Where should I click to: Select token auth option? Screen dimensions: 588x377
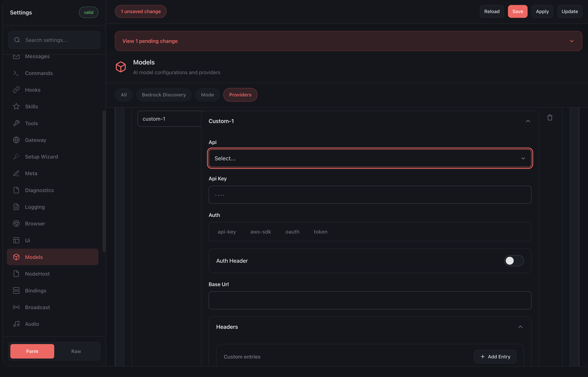[320, 232]
